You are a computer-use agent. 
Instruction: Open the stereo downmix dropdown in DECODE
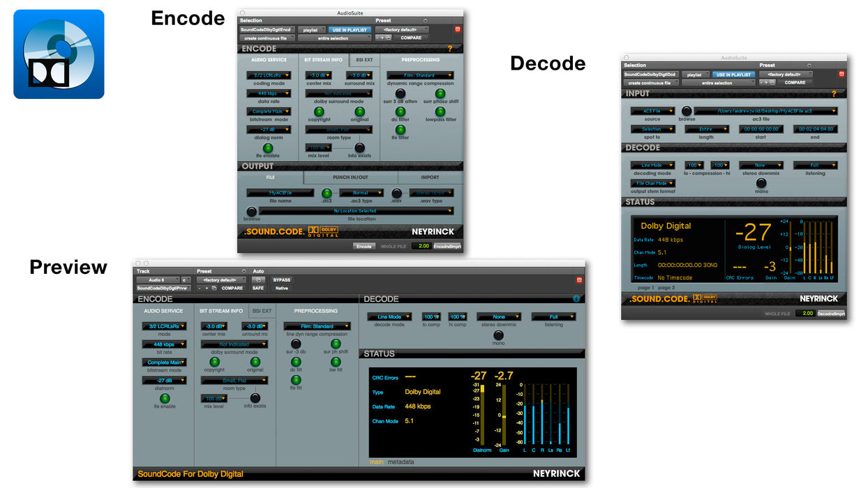(x=761, y=165)
